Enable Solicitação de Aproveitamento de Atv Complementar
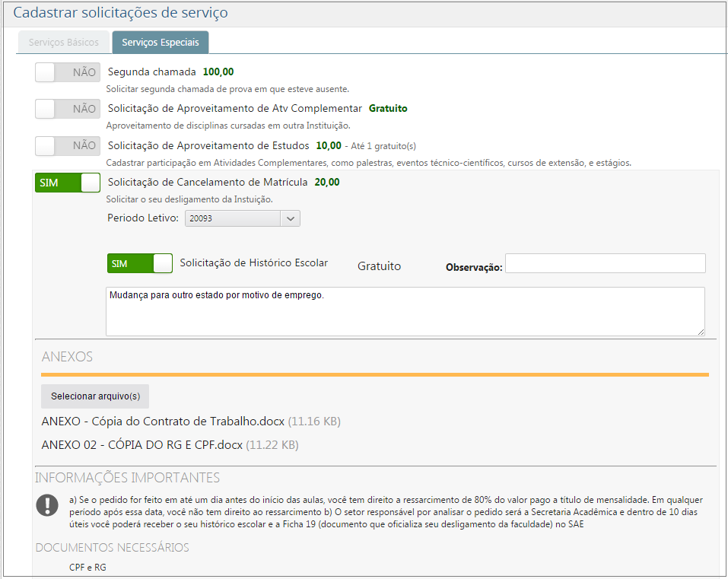The height and width of the screenshot is (579, 728). 67,109
